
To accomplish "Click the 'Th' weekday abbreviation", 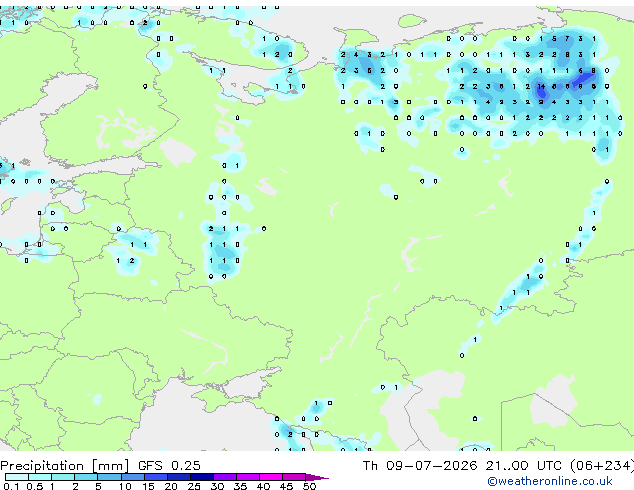I will 370,466.
